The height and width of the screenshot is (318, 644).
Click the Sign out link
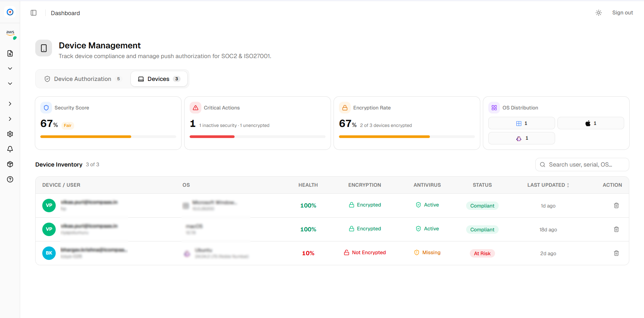point(622,13)
